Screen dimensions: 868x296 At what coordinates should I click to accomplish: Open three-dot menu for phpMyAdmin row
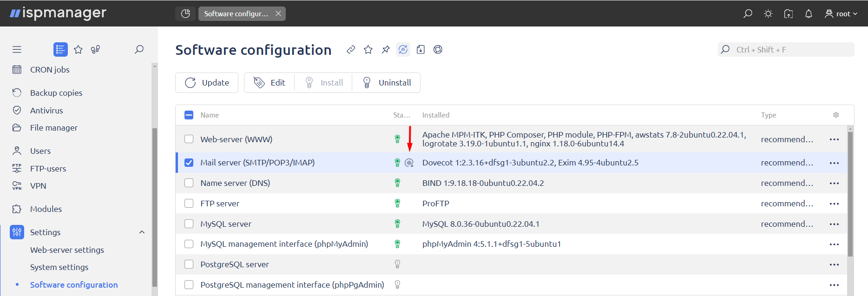834,244
